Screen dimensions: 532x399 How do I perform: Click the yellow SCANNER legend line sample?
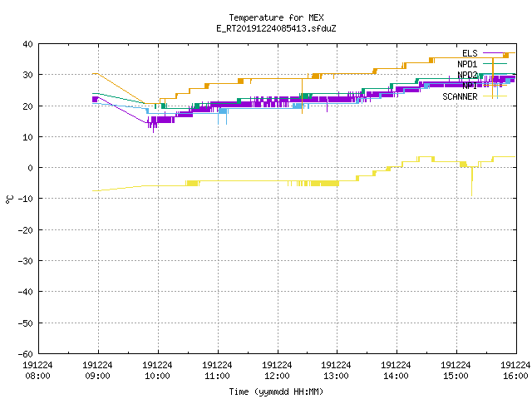[x=495, y=96]
